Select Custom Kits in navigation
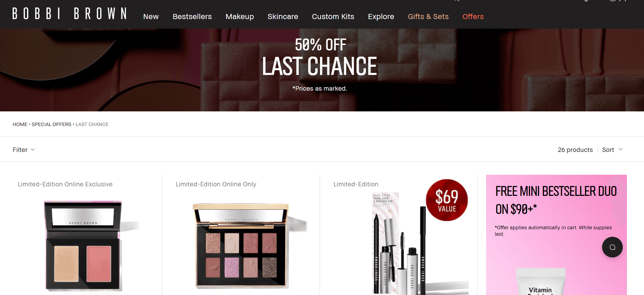The image size is (644, 295). [333, 16]
